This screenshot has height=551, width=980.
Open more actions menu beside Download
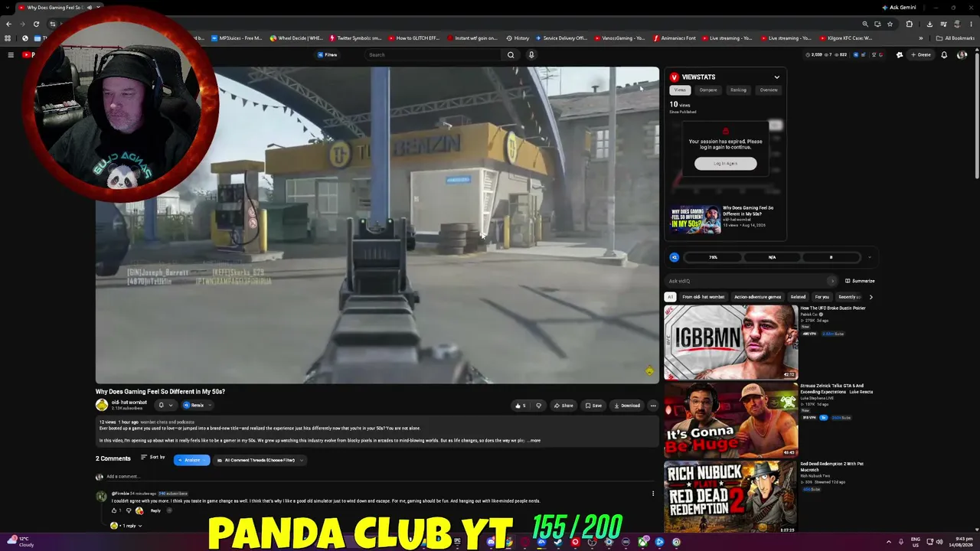[x=653, y=406]
